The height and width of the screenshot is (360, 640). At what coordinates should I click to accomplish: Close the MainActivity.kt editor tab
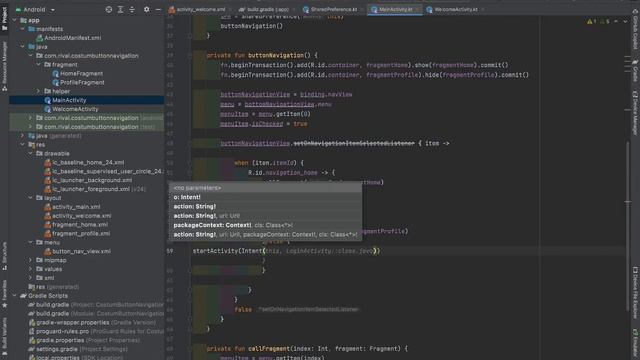[418, 9]
